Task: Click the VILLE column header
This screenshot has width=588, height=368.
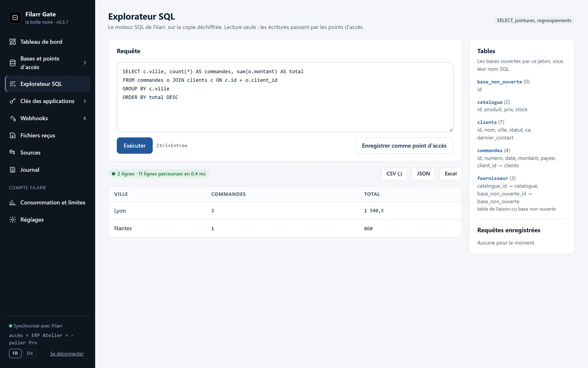Action: [121, 194]
